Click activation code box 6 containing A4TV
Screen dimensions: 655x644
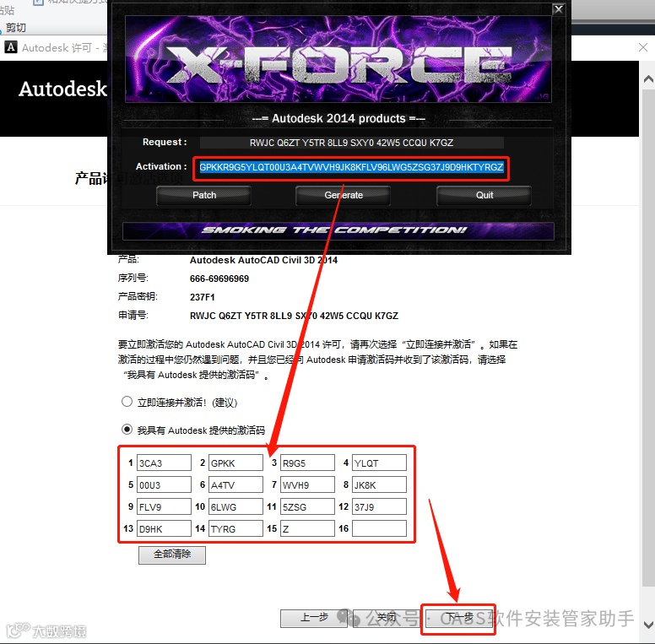tap(235, 484)
